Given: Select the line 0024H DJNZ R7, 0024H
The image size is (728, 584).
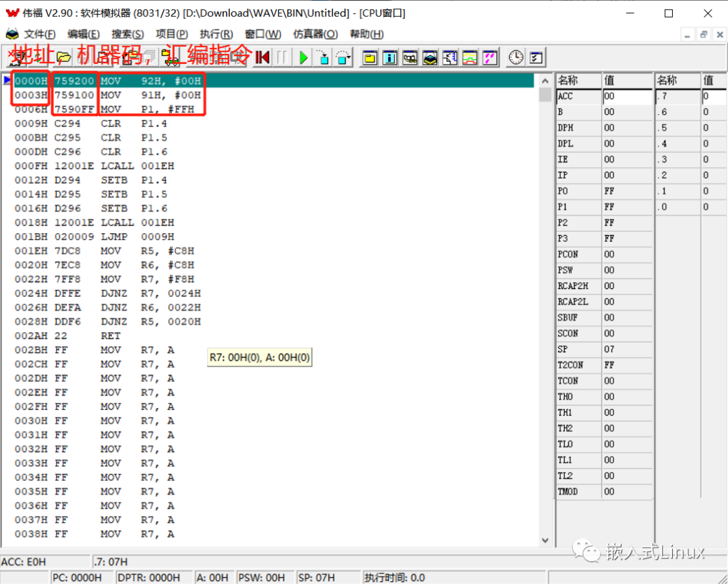Looking at the screenshot, I should pyautogui.click(x=274, y=294).
